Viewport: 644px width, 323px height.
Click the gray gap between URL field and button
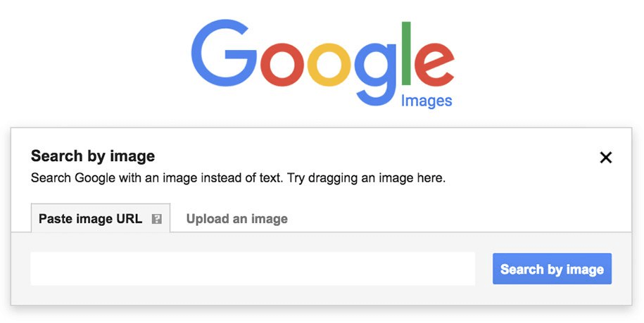(x=484, y=269)
